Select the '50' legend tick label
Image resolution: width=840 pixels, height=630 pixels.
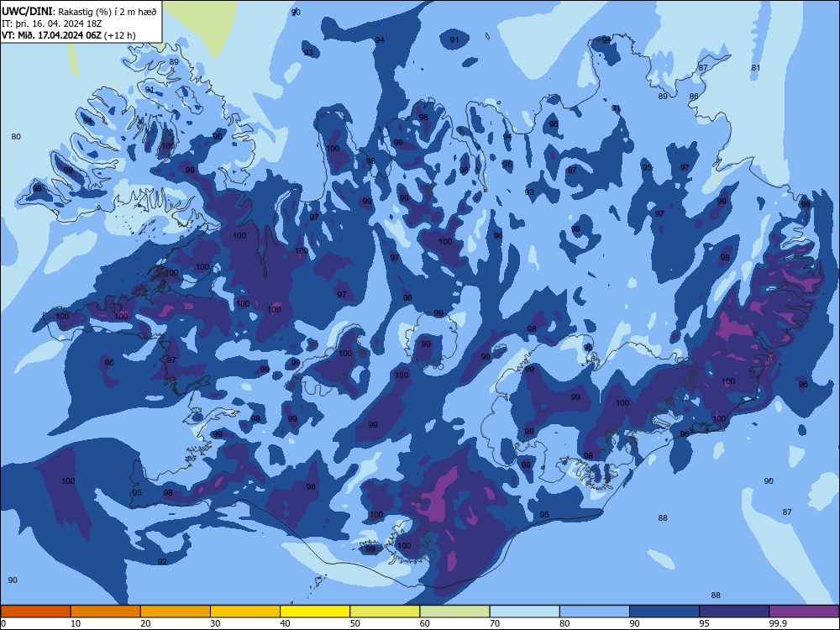tap(355, 623)
